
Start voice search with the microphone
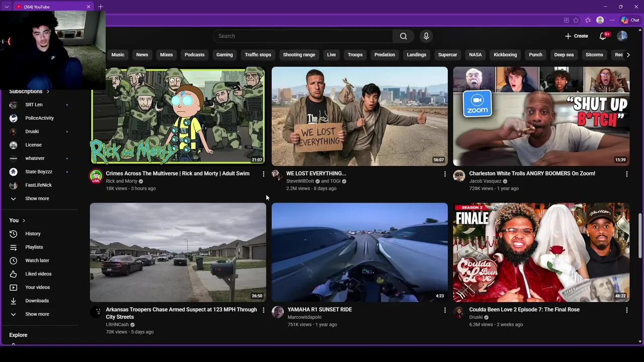(x=426, y=36)
